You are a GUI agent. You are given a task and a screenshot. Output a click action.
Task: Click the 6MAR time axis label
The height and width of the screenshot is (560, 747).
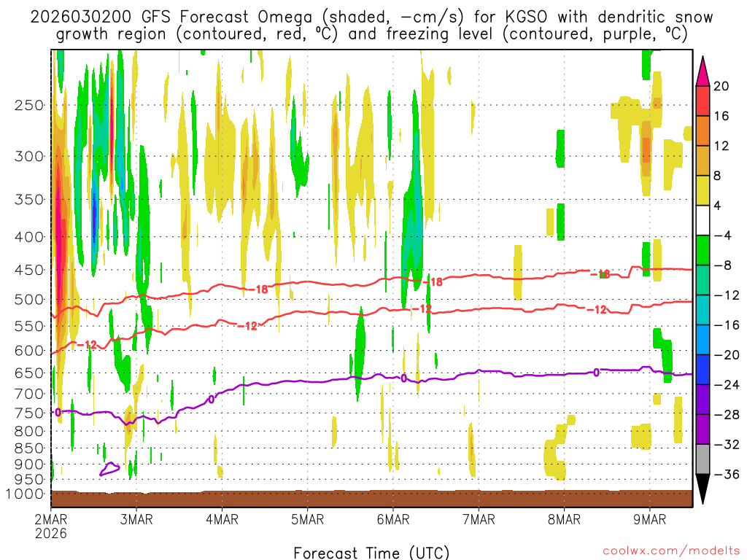coord(393,519)
